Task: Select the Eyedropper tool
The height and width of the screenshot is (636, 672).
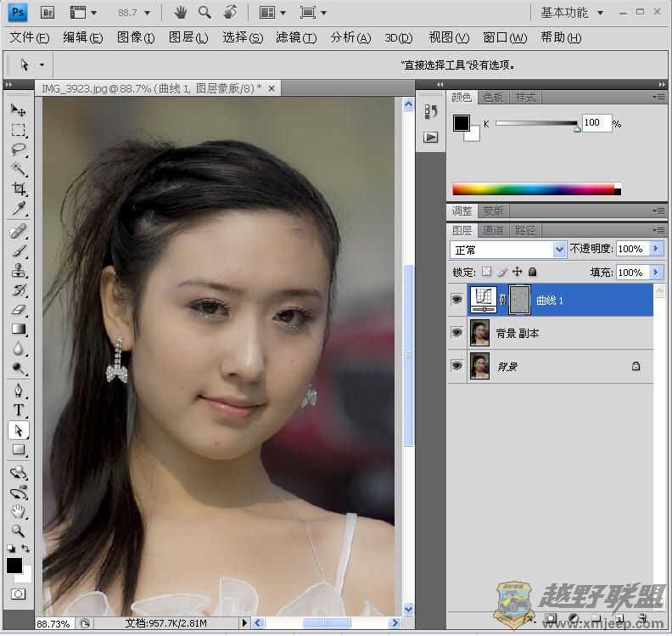Action: click(18, 209)
